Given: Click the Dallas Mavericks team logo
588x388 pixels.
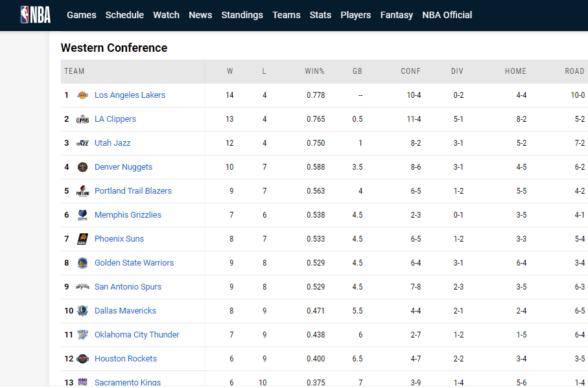Looking at the screenshot, I should [82, 311].
